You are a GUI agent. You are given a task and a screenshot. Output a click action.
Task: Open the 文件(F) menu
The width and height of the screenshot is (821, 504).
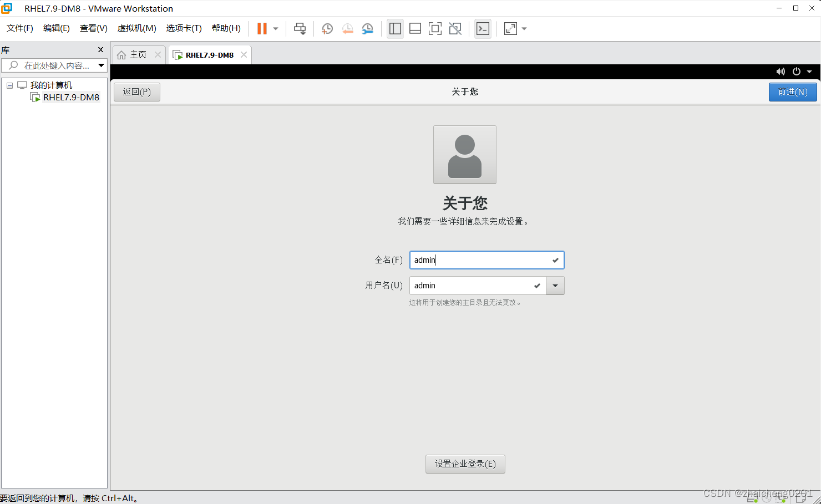[20, 28]
